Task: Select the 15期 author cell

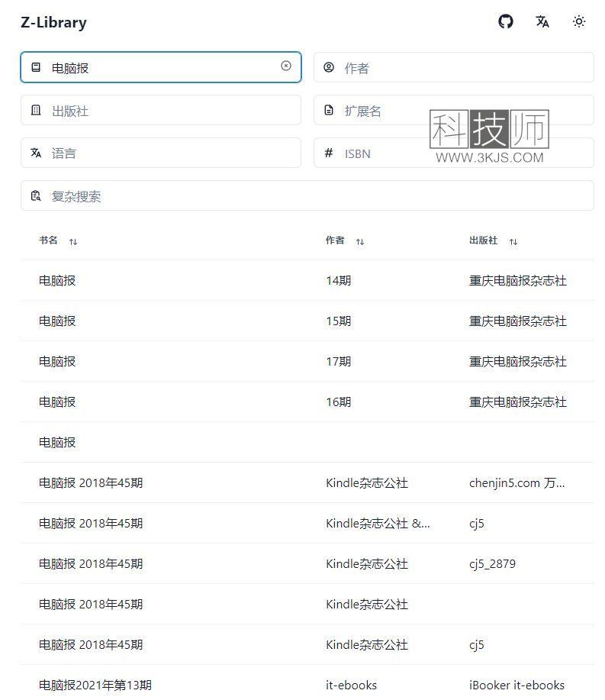Action: click(x=339, y=321)
